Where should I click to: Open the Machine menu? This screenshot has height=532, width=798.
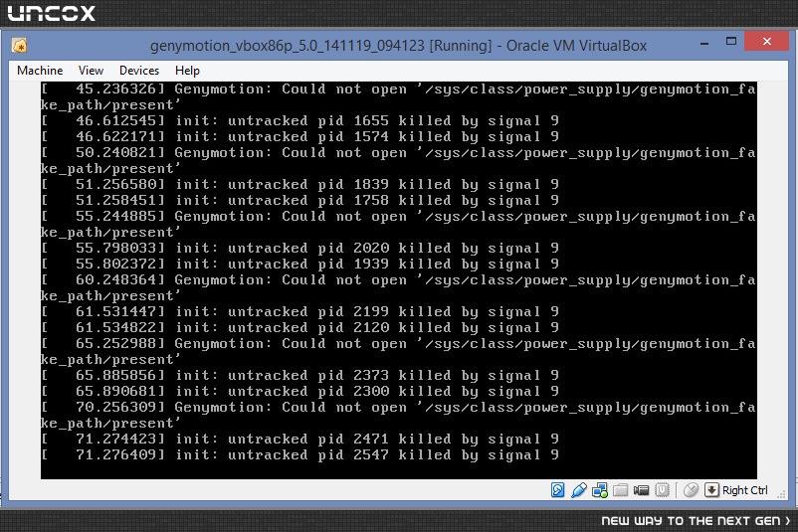(x=40, y=71)
